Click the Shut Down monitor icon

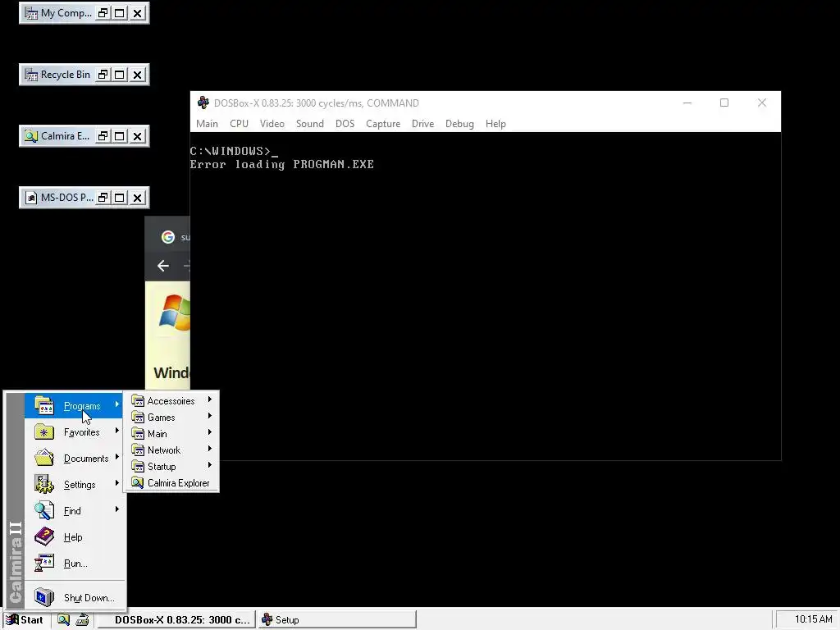tap(44, 597)
